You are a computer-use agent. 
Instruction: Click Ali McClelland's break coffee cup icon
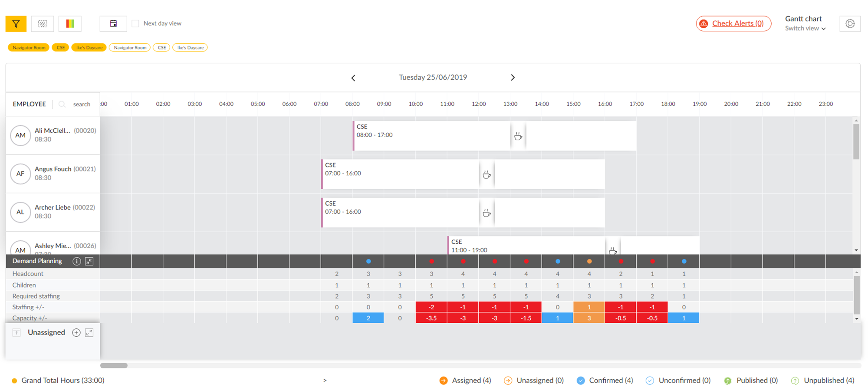[x=518, y=136]
